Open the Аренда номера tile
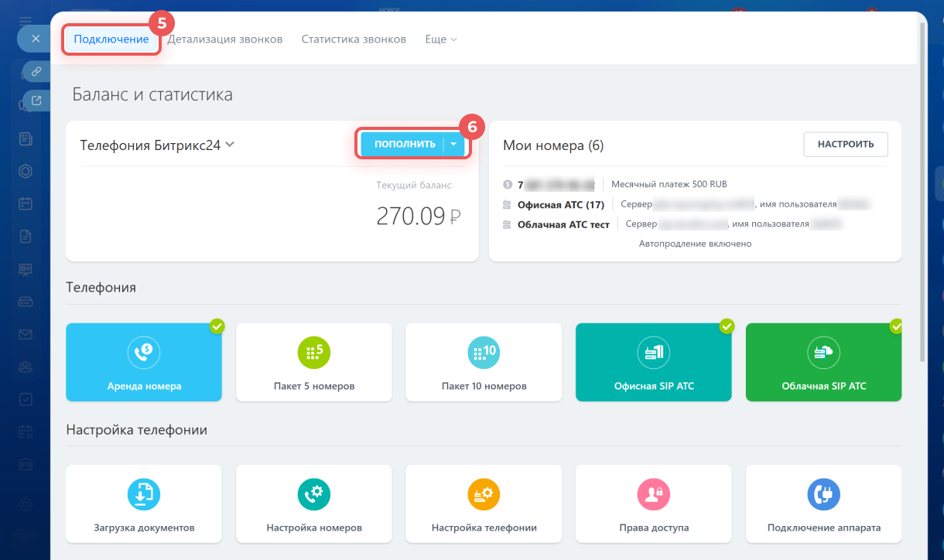944x560 pixels. pyautogui.click(x=144, y=362)
